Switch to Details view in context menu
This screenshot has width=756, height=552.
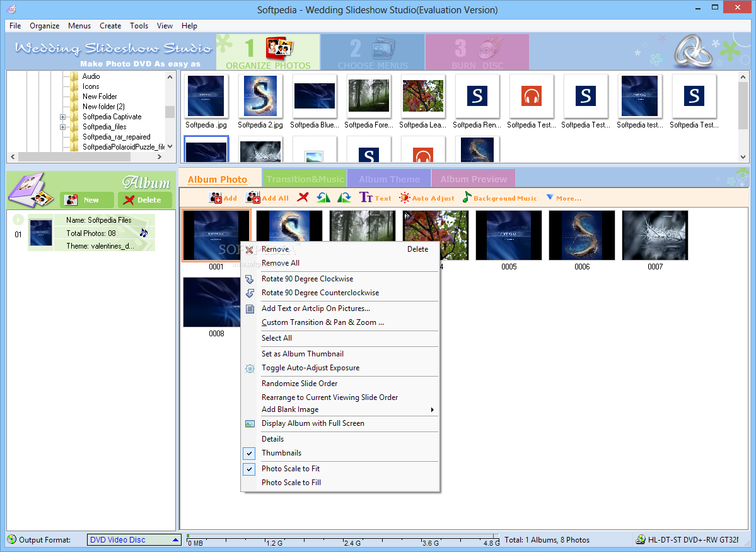point(273,439)
